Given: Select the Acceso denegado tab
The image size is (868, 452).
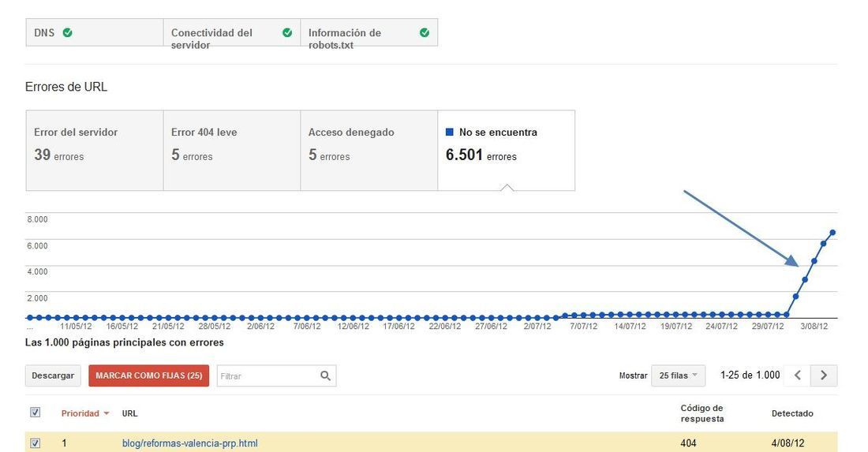Looking at the screenshot, I should [x=369, y=151].
